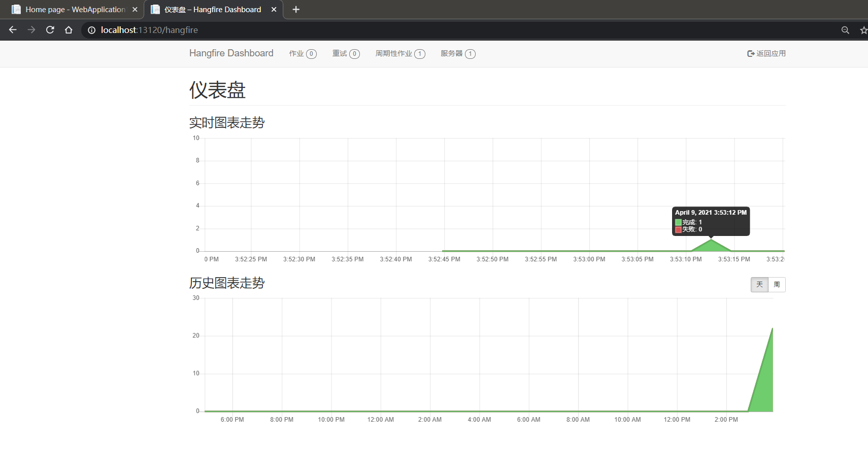The height and width of the screenshot is (475, 868).
Task: Open the 重试 retries page
Action: 346,54
